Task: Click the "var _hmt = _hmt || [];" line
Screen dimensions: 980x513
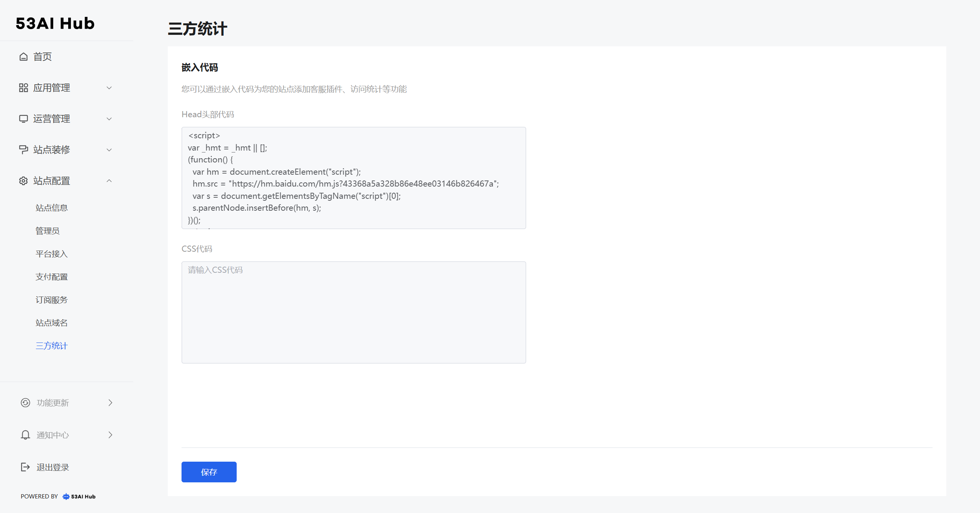Action: (227, 148)
